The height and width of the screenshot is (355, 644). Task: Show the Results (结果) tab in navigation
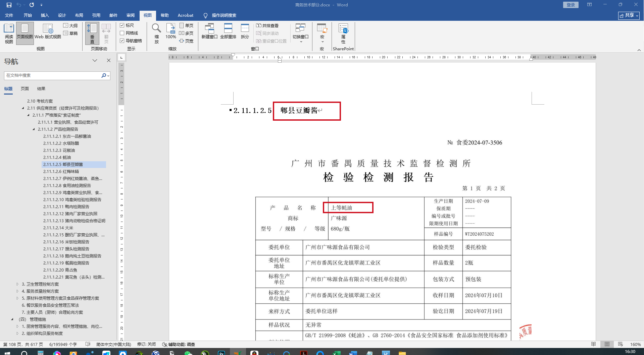tap(41, 89)
